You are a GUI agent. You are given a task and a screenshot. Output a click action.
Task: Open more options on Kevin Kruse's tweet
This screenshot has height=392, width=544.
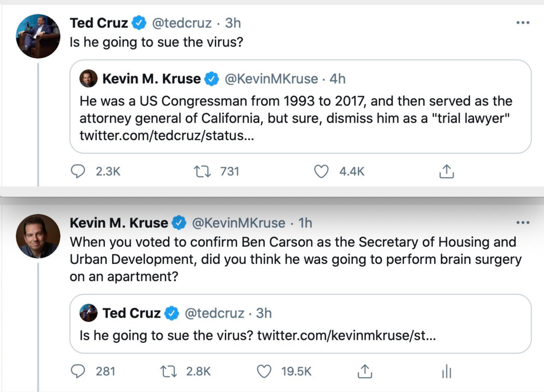click(x=523, y=223)
